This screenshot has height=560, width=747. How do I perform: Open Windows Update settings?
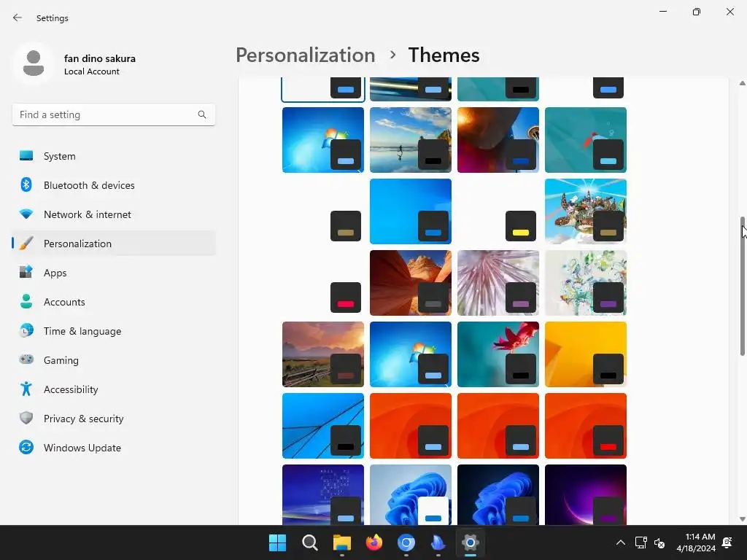[114, 448]
